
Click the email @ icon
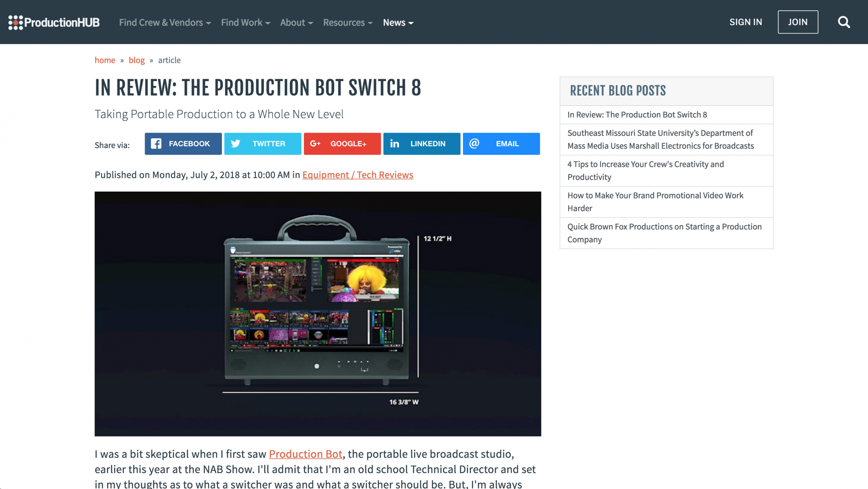(x=474, y=144)
